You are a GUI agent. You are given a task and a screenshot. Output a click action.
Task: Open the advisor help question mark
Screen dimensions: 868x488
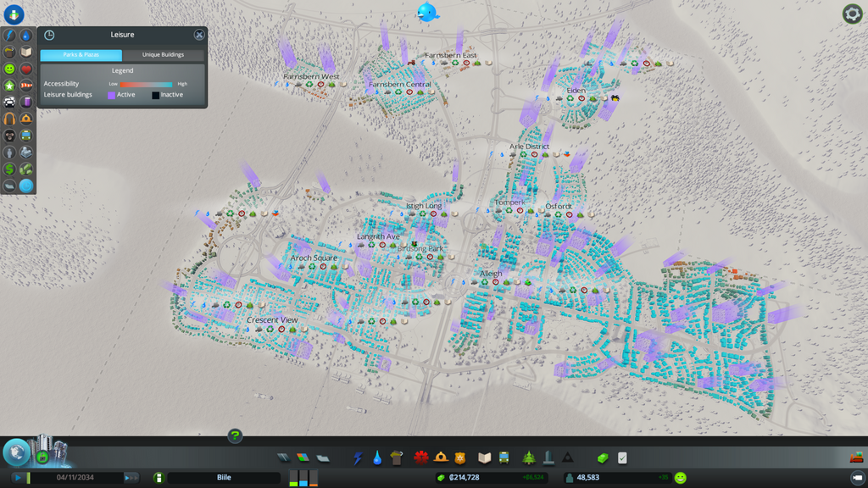(x=235, y=436)
